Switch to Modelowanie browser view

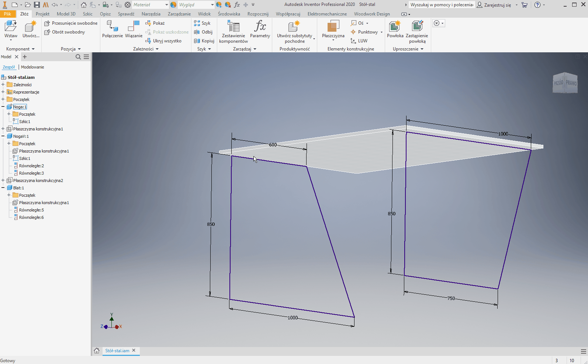click(x=32, y=67)
